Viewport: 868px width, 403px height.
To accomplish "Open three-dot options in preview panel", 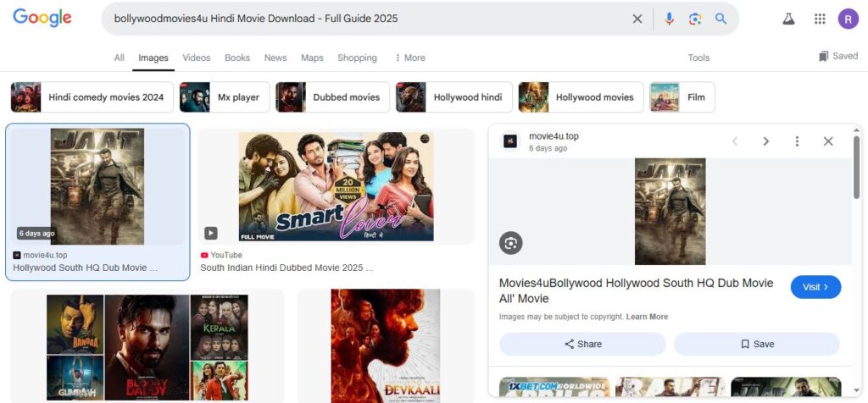I will coord(797,141).
